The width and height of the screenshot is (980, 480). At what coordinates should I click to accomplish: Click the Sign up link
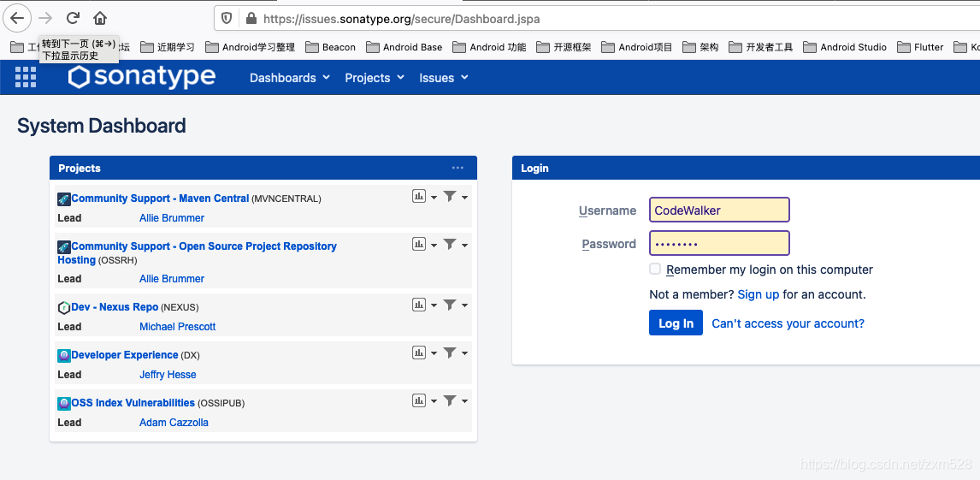coord(759,293)
